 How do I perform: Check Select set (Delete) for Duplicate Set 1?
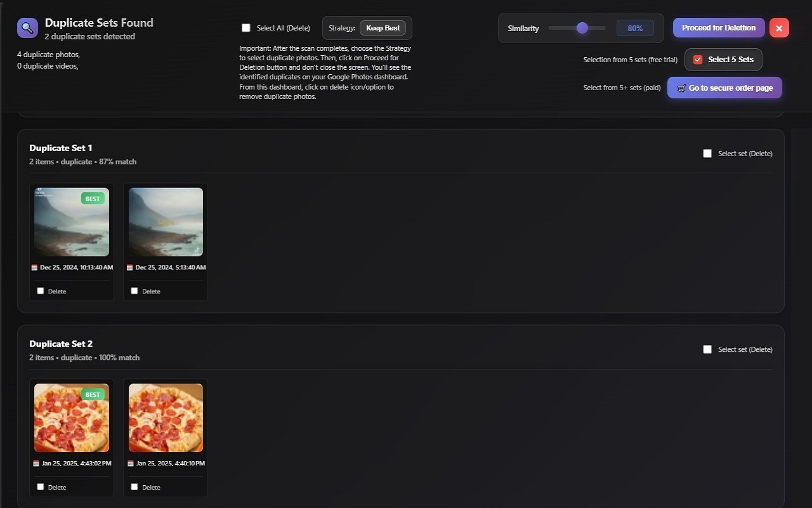click(x=707, y=153)
